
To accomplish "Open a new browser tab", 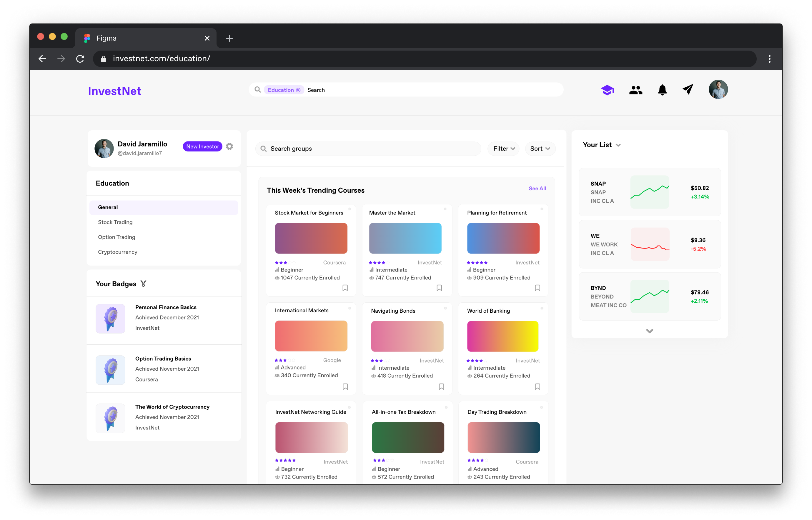I will (229, 38).
